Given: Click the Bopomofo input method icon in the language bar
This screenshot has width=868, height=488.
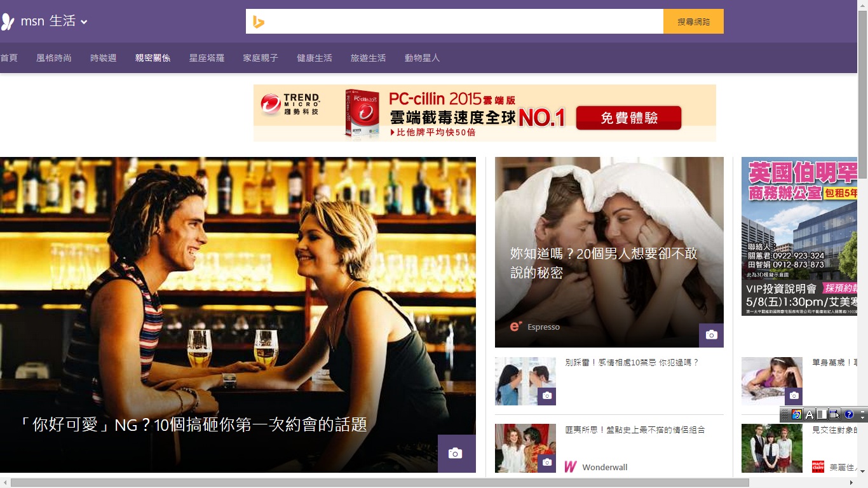Looking at the screenshot, I should click(797, 415).
